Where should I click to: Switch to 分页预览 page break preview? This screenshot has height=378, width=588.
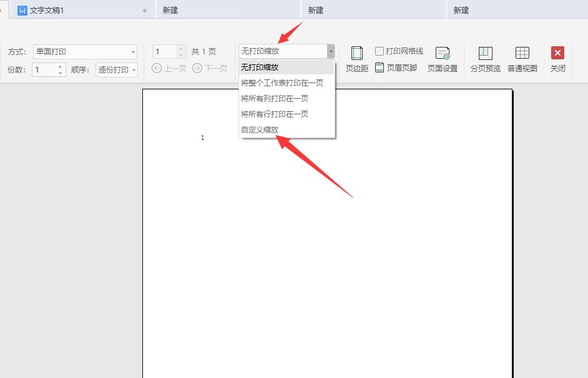click(485, 59)
